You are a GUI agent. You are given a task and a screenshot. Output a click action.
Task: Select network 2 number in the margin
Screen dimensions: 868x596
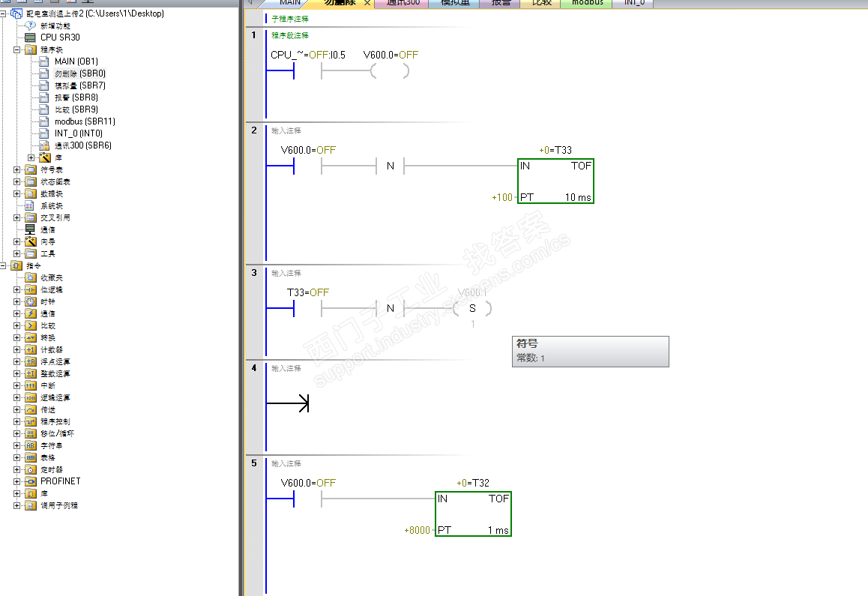point(254,130)
